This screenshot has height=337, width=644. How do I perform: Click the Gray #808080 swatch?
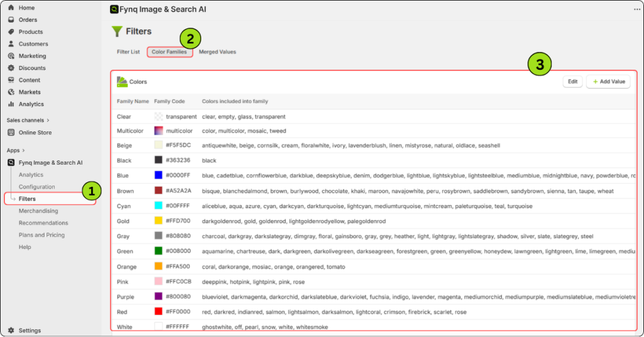coord(158,236)
